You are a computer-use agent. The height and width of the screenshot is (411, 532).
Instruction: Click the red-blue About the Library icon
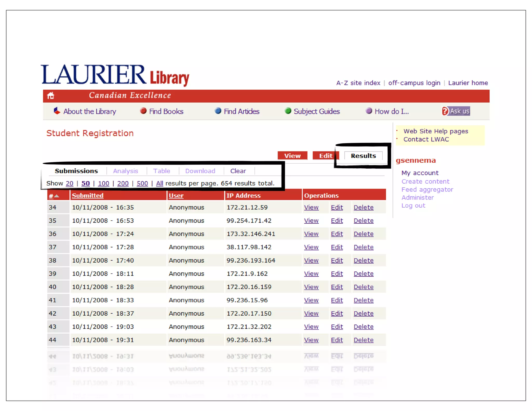click(x=57, y=111)
